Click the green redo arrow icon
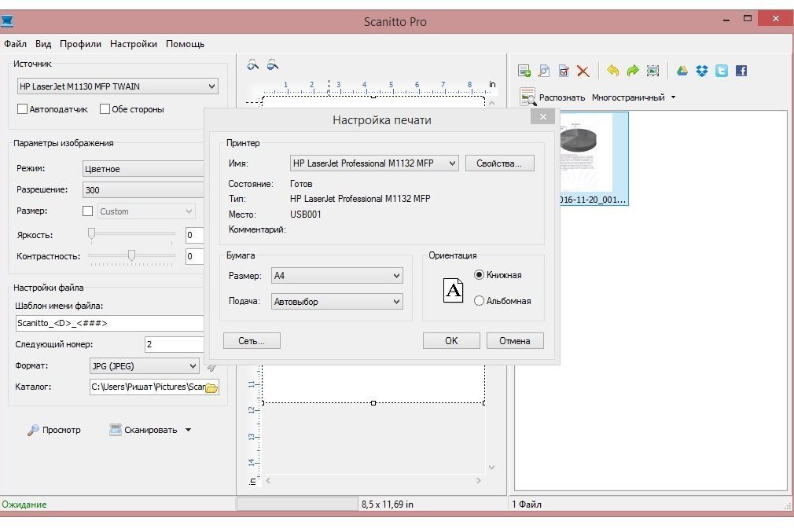This screenshot has width=794, height=532. 633,71
